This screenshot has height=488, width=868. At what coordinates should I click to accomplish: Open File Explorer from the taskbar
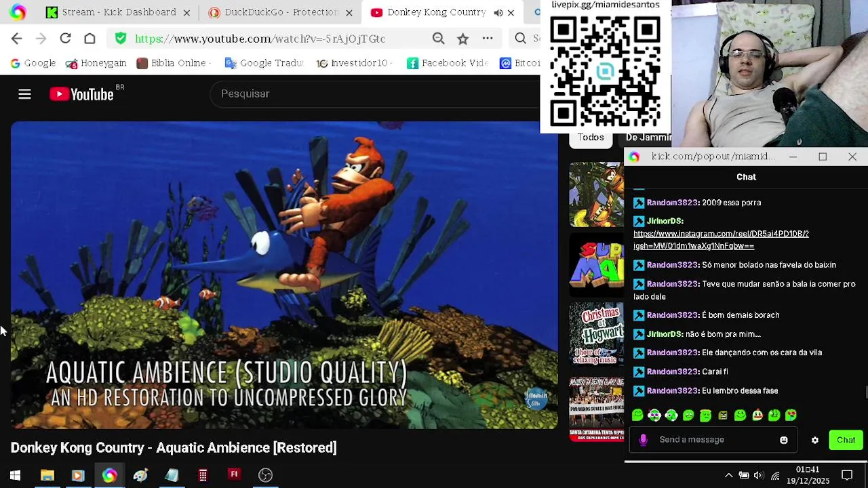click(47, 476)
